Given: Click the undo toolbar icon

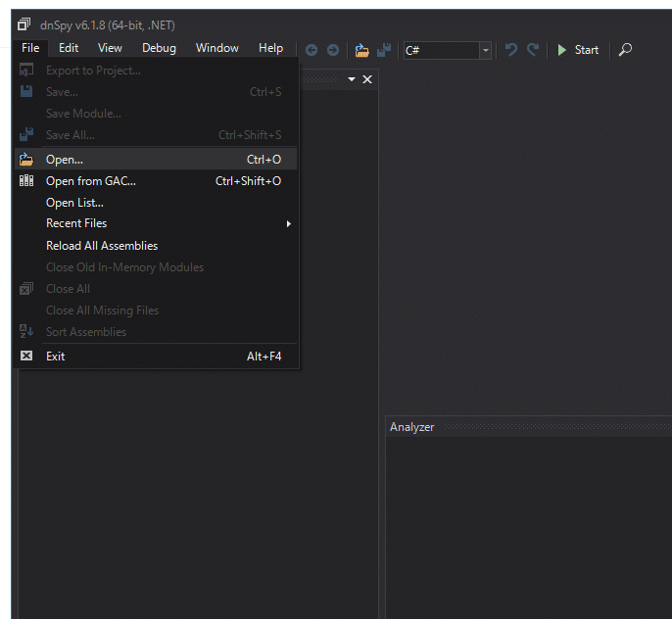Looking at the screenshot, I should pyautogui.click(x=511, y=50).
